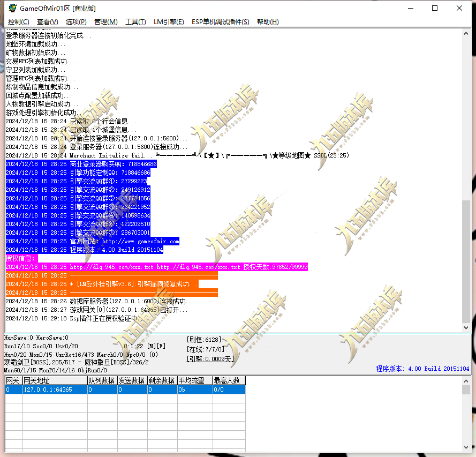Click the gateway table scroll-down arrow

point(466,447)
